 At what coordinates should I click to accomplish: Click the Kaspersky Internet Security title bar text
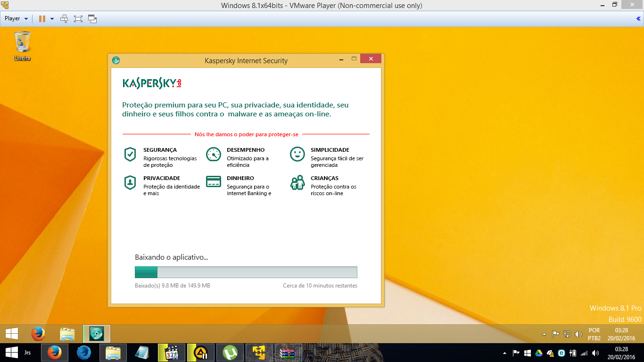pos(246,61)
